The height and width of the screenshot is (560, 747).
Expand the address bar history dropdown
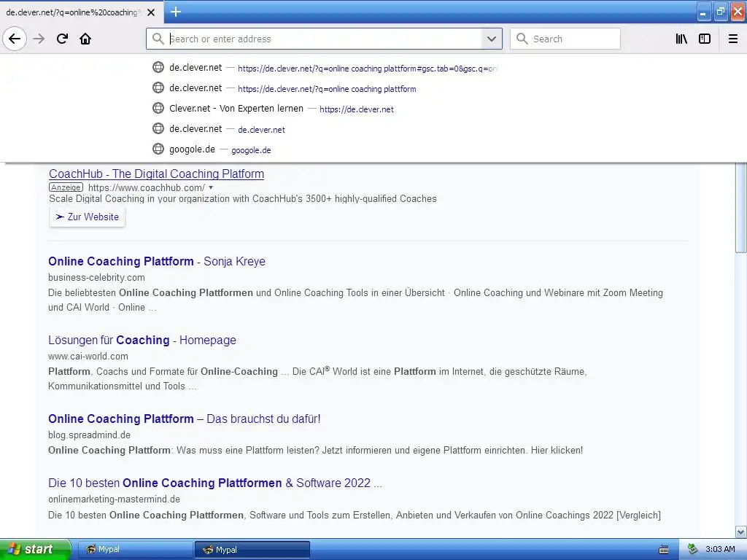coord(492,39)
